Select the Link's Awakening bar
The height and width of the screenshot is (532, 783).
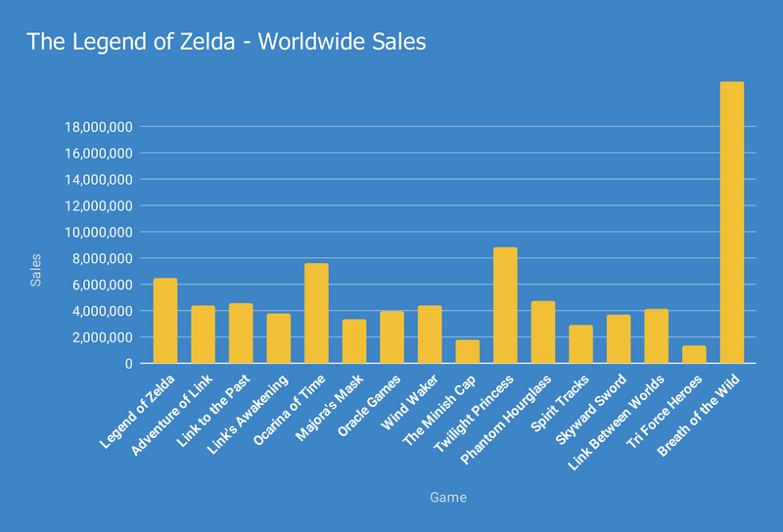[x=278, y=338]
